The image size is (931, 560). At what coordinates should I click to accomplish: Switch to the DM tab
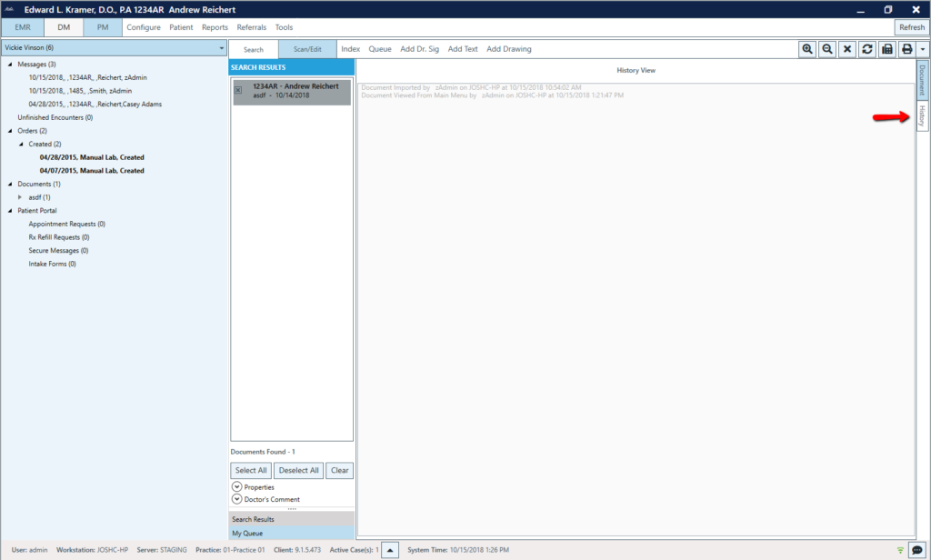pos(64,27)
